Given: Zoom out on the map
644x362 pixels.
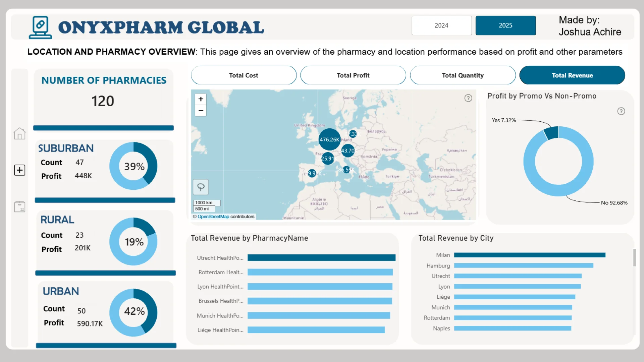Looking at the screenshot, I should coord(201,111).
